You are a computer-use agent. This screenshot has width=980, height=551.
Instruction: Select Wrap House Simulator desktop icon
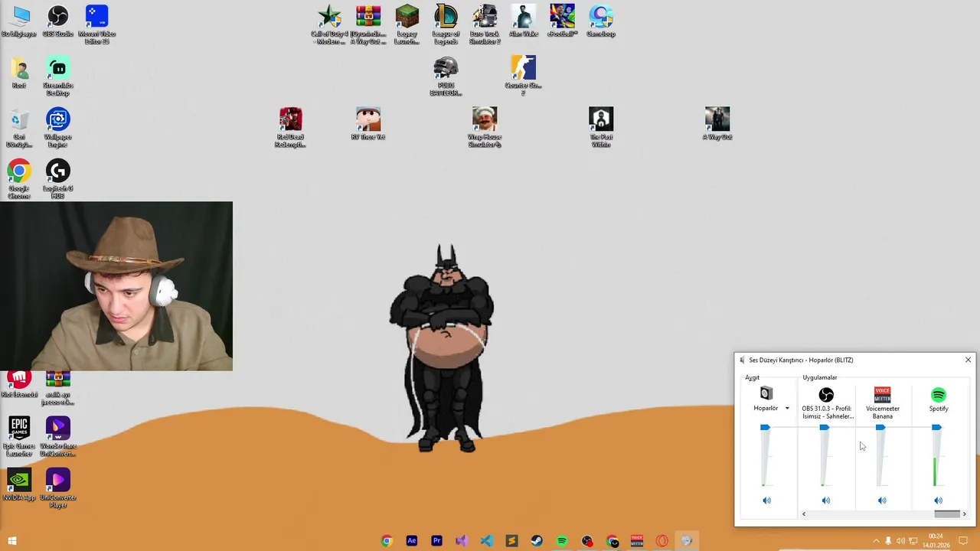485,127
